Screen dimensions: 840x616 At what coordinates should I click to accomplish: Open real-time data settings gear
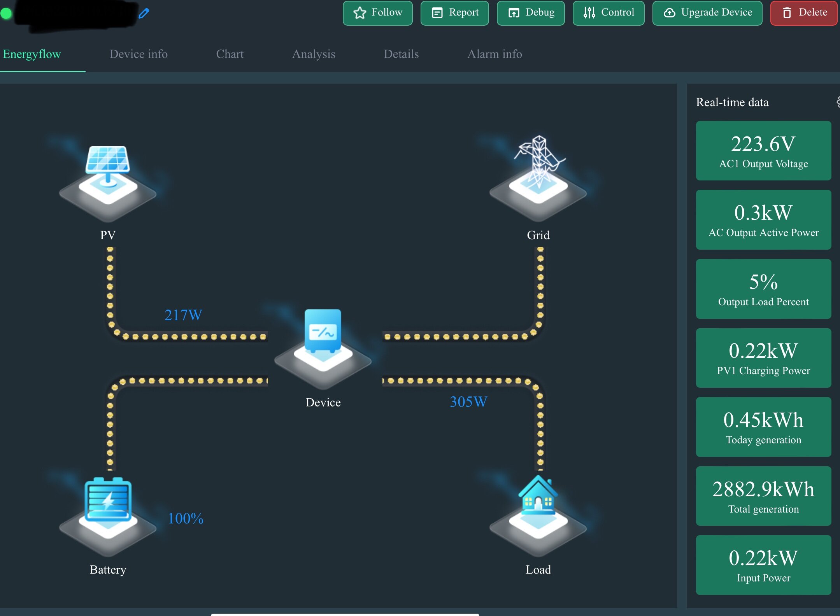[838, 102]
